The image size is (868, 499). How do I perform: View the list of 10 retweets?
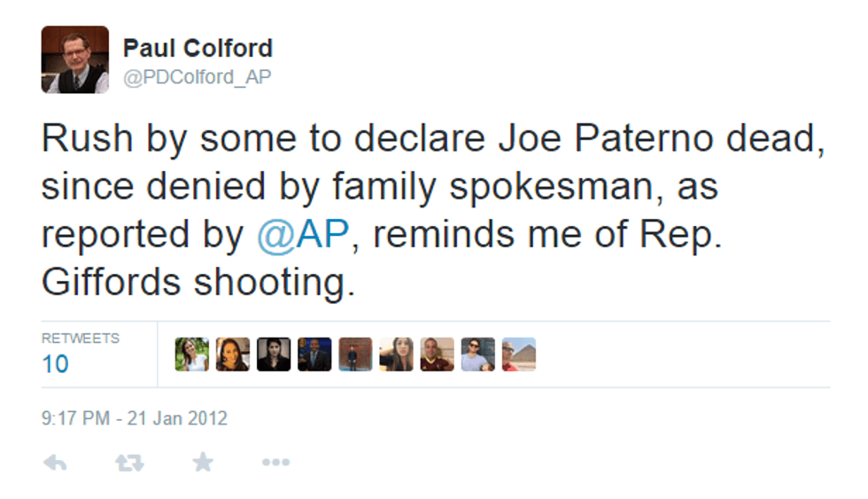(x=55, y=363)
